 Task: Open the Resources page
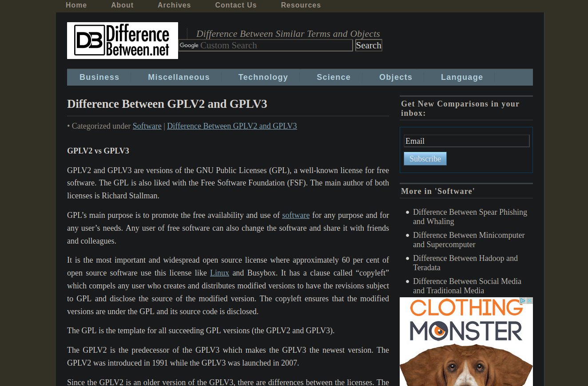tap(301, 5)
